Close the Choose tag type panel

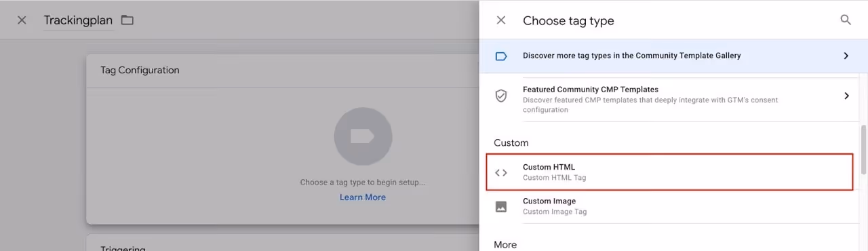(501, 20)
